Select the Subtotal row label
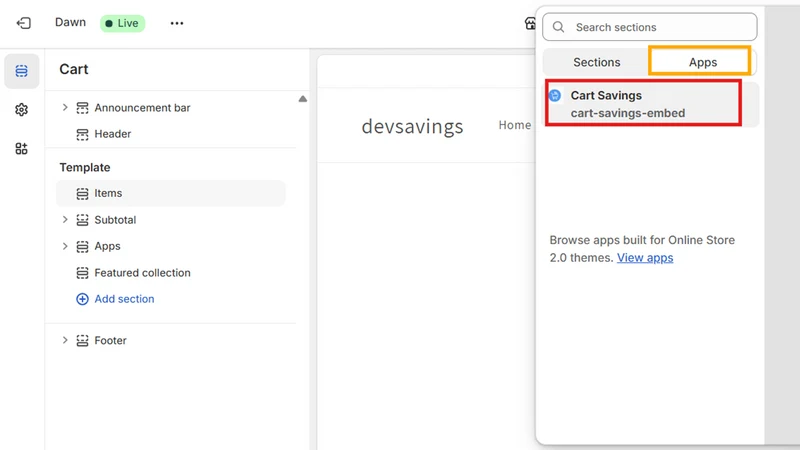 pos(115,220)
